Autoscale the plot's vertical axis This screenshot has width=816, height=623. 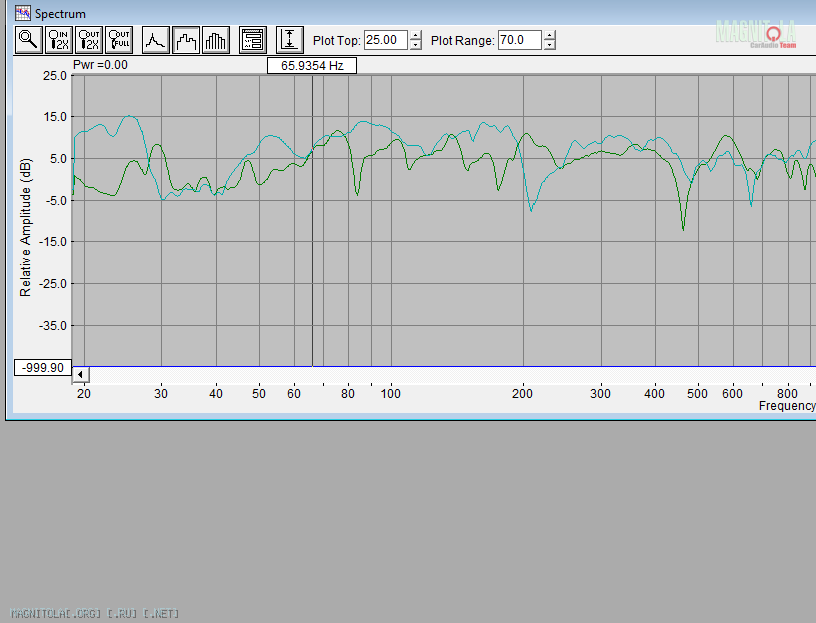[x=290, y=40]
